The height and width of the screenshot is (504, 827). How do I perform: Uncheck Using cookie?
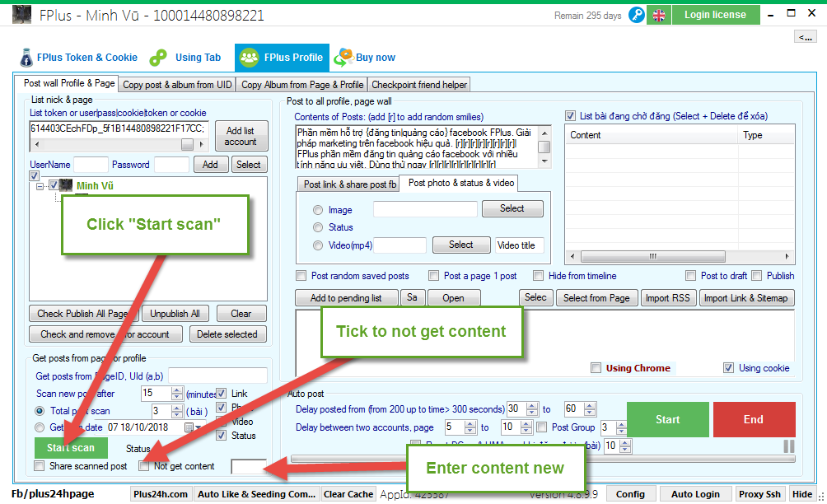point(728,368)
